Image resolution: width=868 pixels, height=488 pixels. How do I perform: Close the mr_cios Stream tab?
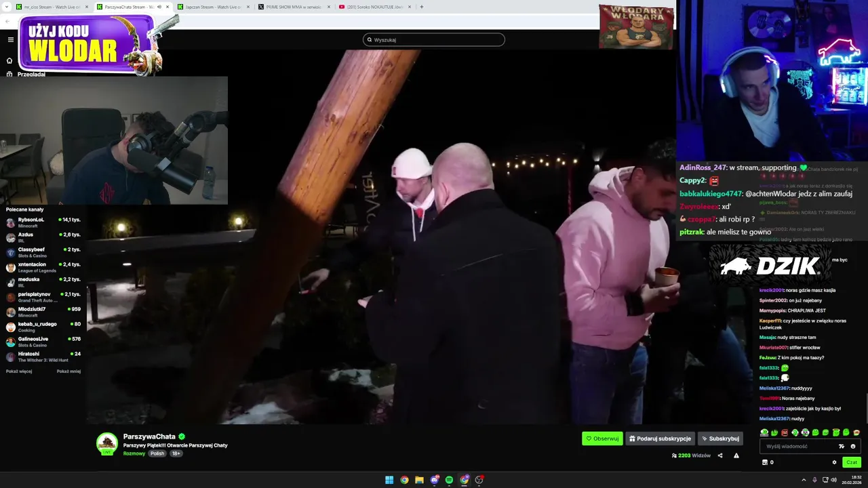point(86,7)
